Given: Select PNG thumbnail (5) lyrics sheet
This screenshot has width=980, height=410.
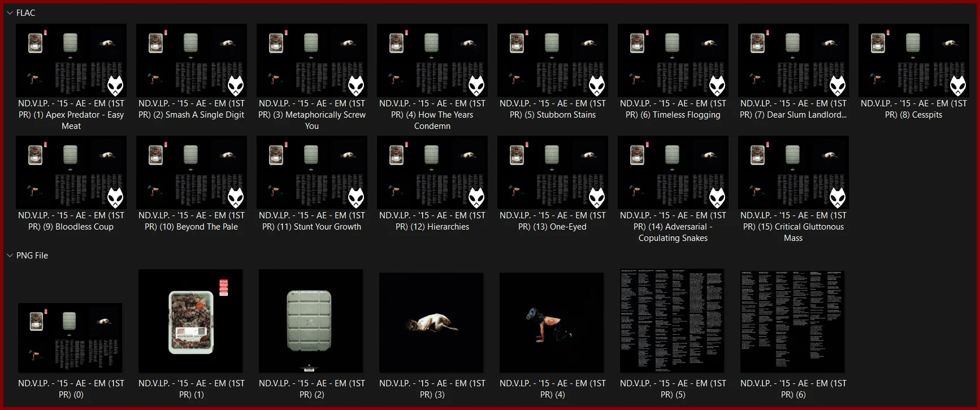Looking at the screenshot, I should 672,321.
